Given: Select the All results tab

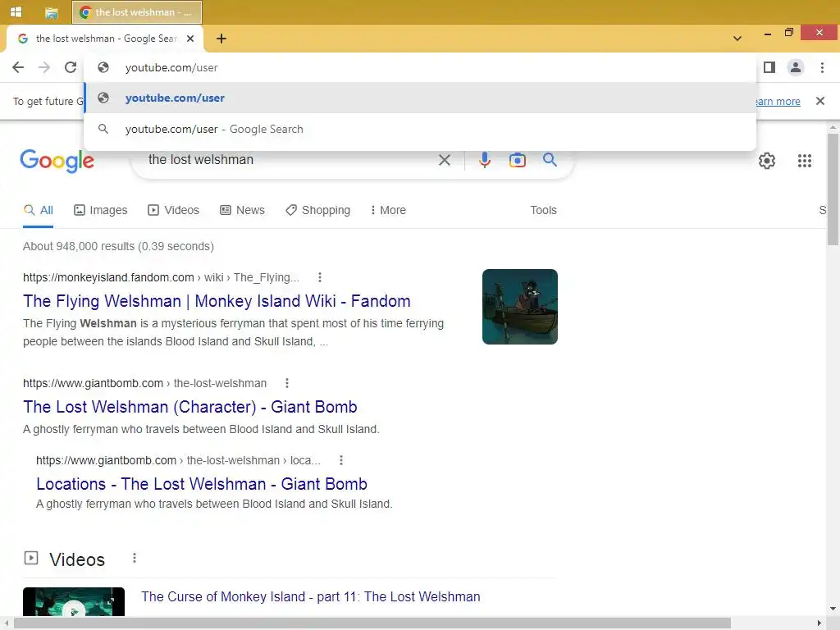Looking at the screenshot, I should [38, 210].
